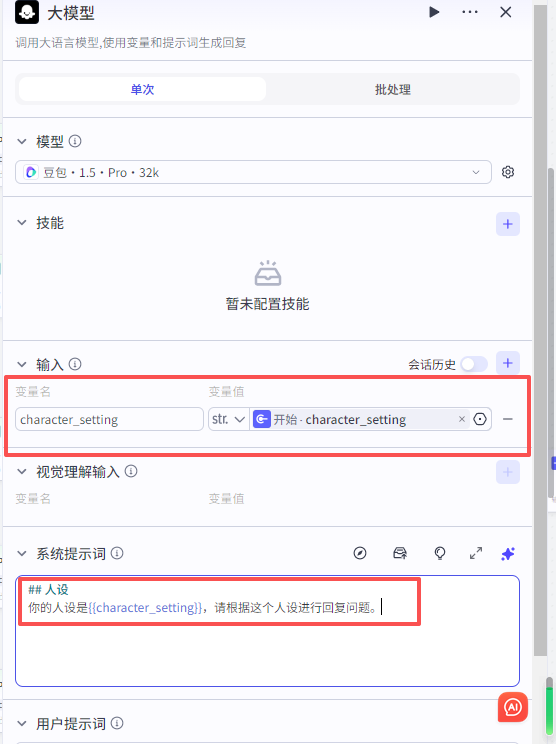556x744 pixels.
Task: Open the 豆包 1.5 Pro 32k model dropdown
Action: [253, 172]
